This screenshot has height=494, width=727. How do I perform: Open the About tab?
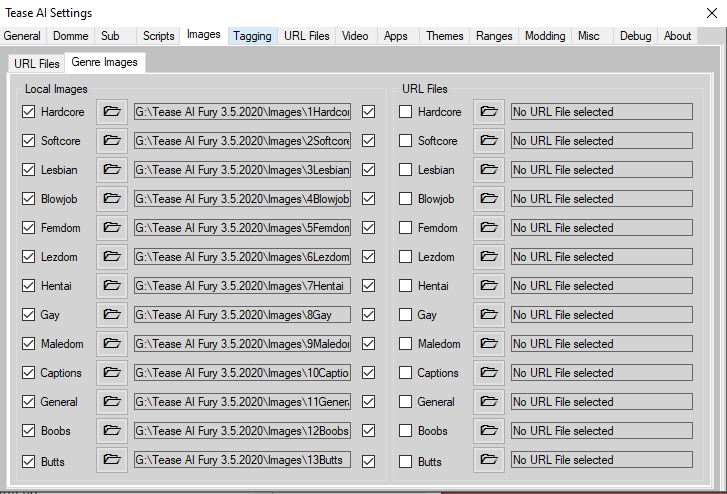click(x=677, y=36)
